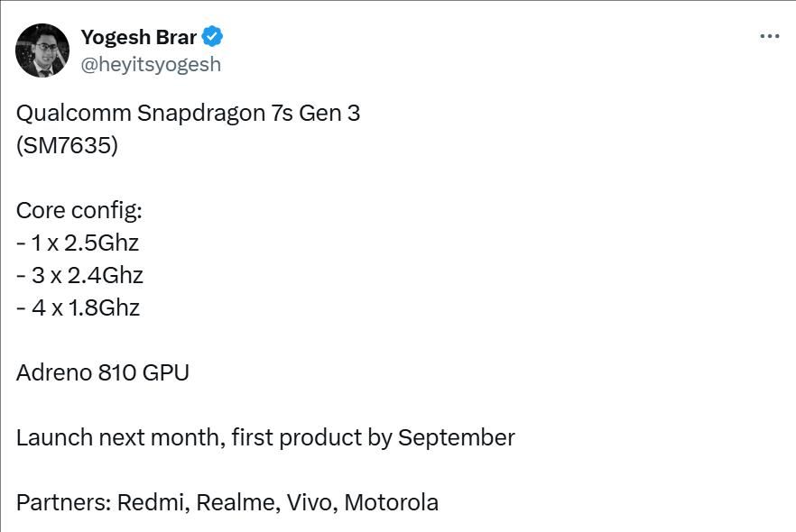Click the Core config: heading text
Viewport: 796px width, 532px height.
[x=79, y=210]
